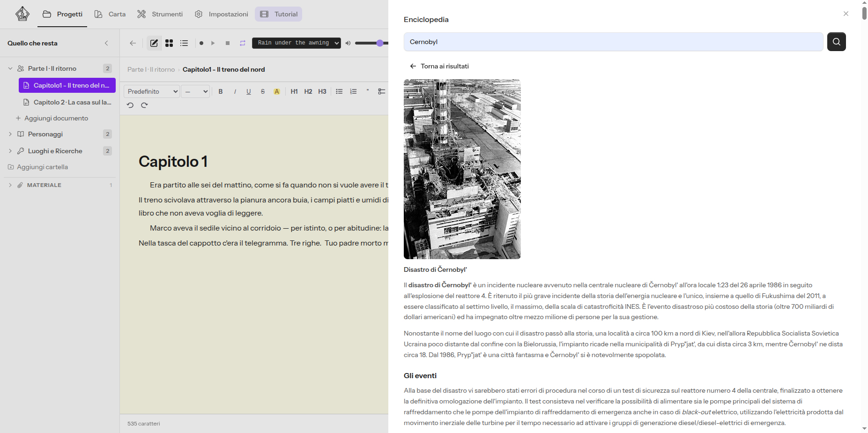Screen dimensions: 868x433
Task: Click the Luoghi e Ricerche key icon
Action: pyautogui.click(x=21, y=151)
